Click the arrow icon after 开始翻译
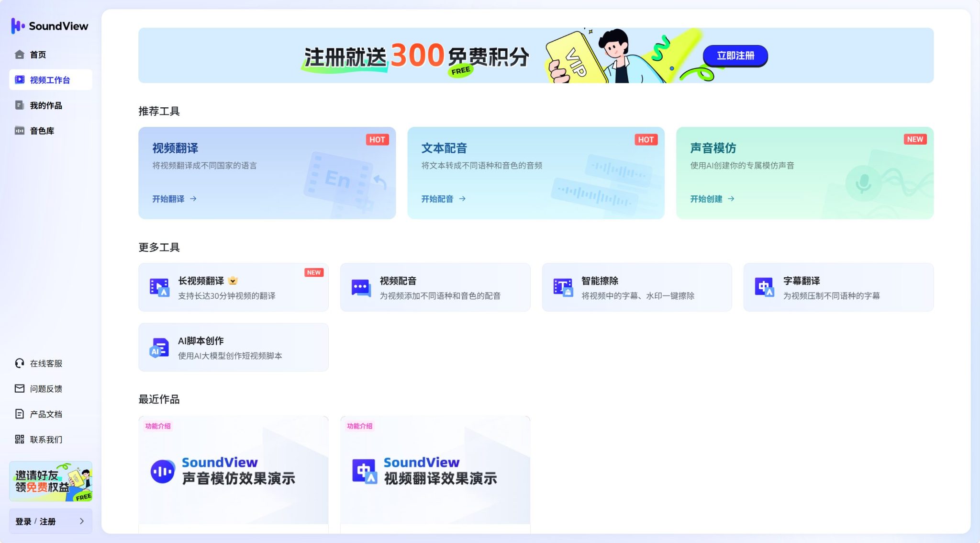980x543 pixels. pos(193,199)
